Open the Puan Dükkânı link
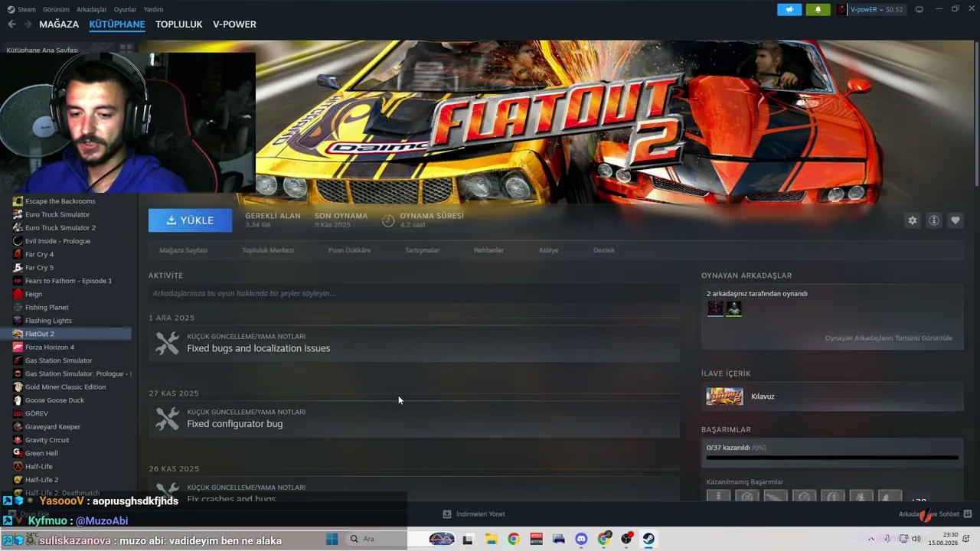Screen dimensions: 980x551 click(349, 250)
